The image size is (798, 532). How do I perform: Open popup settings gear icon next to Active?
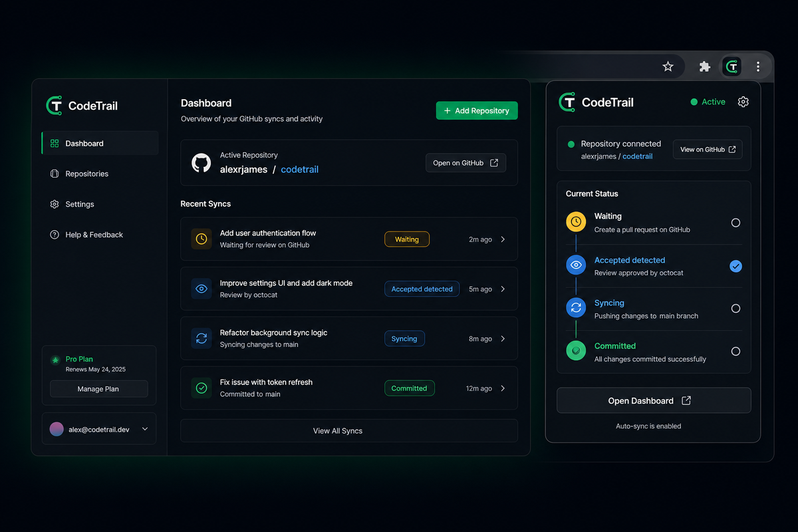(x=743, y=102)
